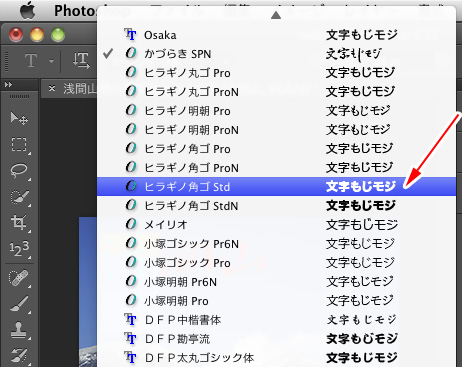Screen dimensions: 462x367
Task: Choose the Osaka font
Action: point(276,35)
